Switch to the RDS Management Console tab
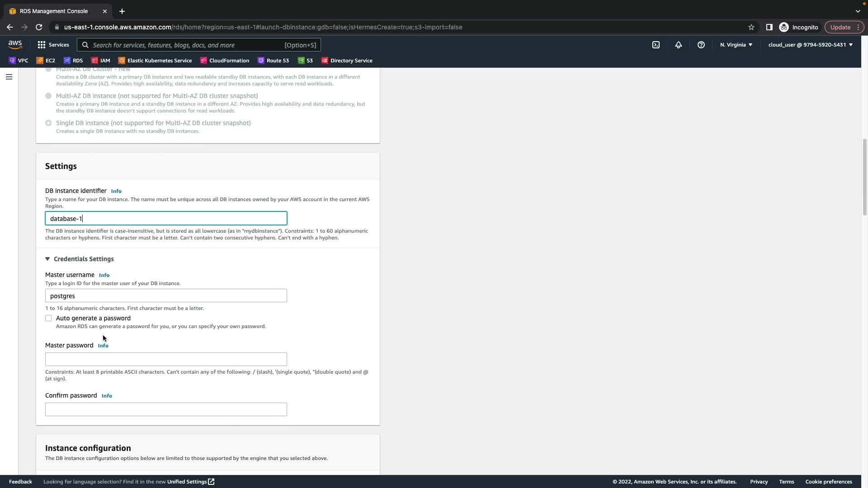This screenshot has width=868, height=488. pyautogui.click(x=53, y=11)
